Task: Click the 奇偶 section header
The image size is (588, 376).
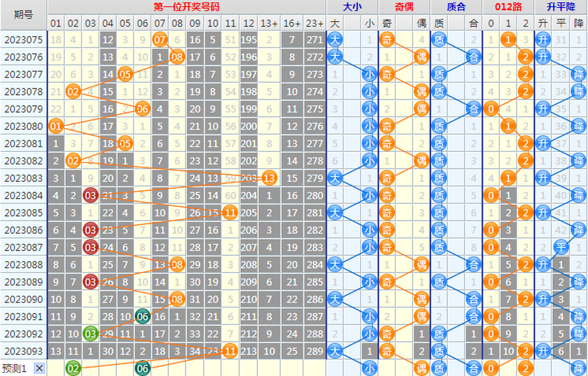Action: [404, 7]
